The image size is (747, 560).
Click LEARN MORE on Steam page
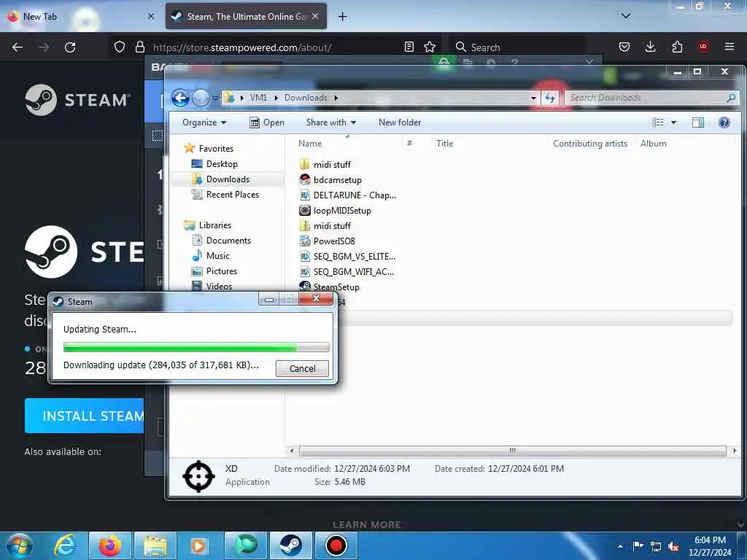[367, 525]
